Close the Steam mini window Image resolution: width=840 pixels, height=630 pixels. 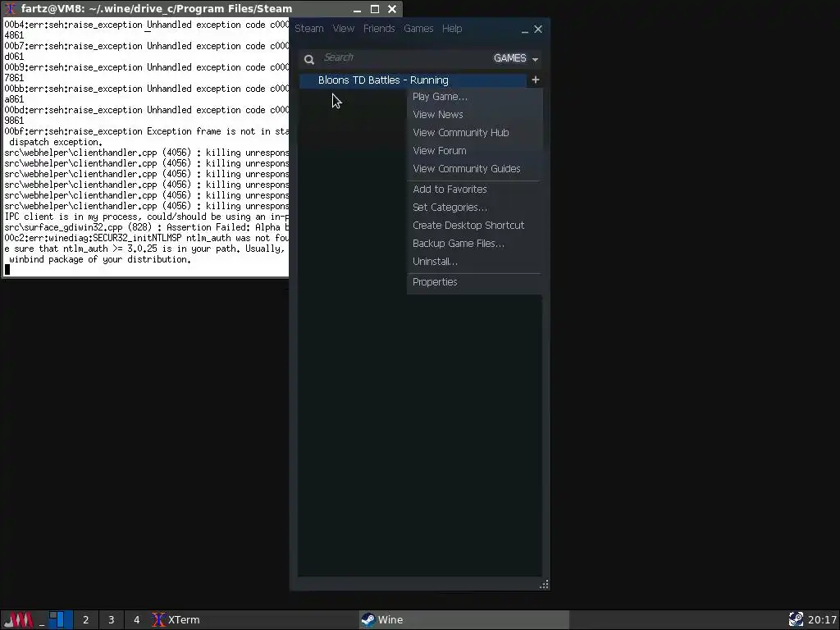tap(538, 30)
